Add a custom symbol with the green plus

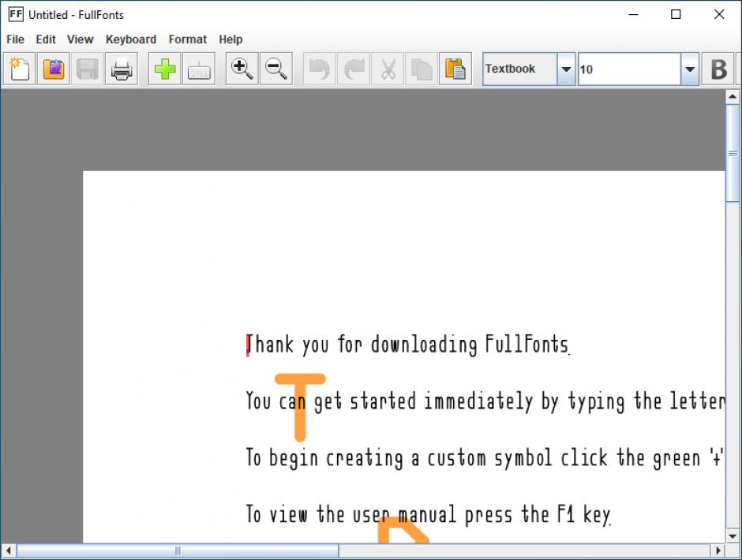coord(165,69)
